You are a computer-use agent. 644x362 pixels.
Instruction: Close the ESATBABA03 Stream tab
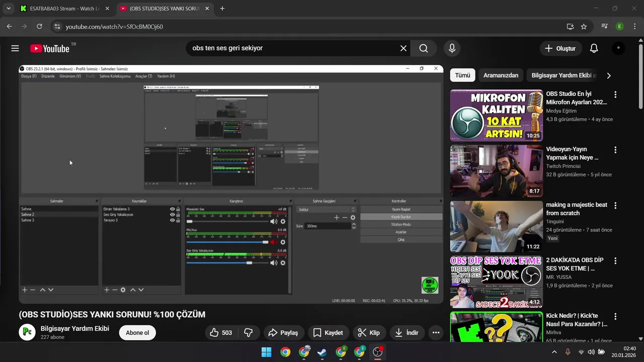(107, 9)
